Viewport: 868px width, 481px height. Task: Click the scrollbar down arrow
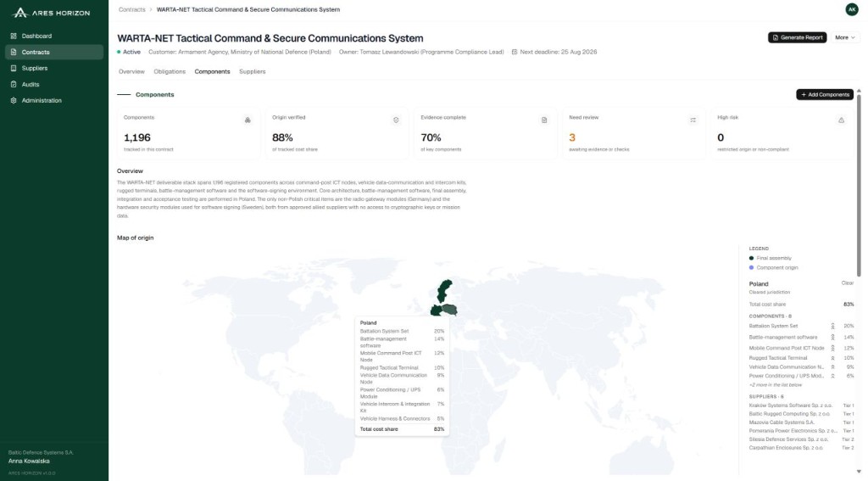pyautogui.click(x=859, y=472)
